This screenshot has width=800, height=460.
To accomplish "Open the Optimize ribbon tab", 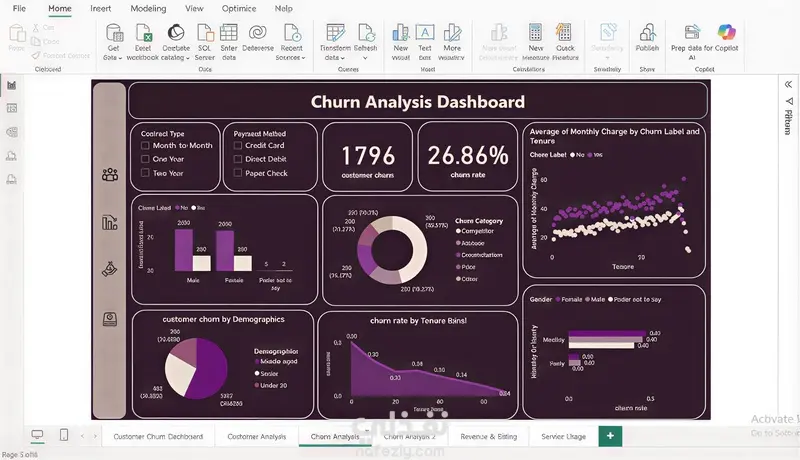I will point(239,8).
